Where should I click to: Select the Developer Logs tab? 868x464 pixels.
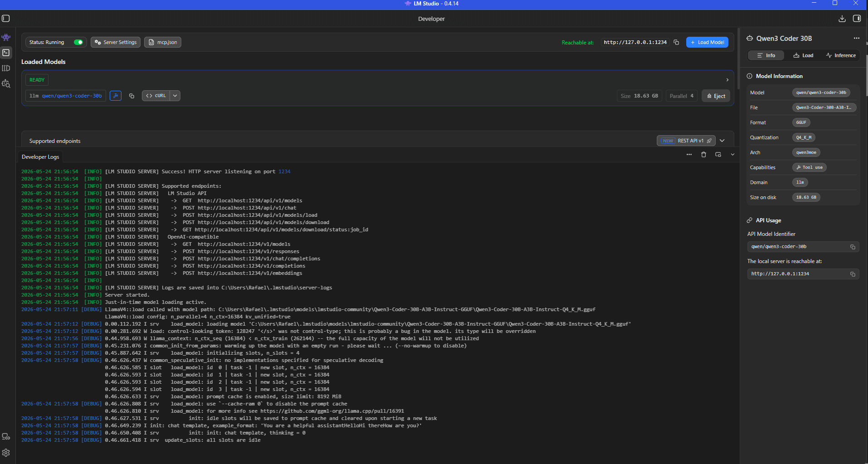pos(40,157)
